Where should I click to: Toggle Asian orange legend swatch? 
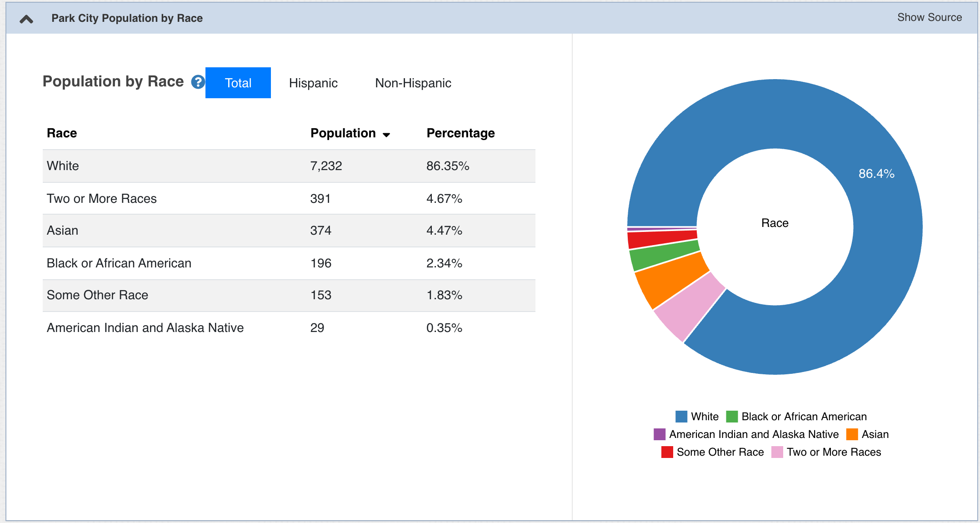(x=852, y=434)
